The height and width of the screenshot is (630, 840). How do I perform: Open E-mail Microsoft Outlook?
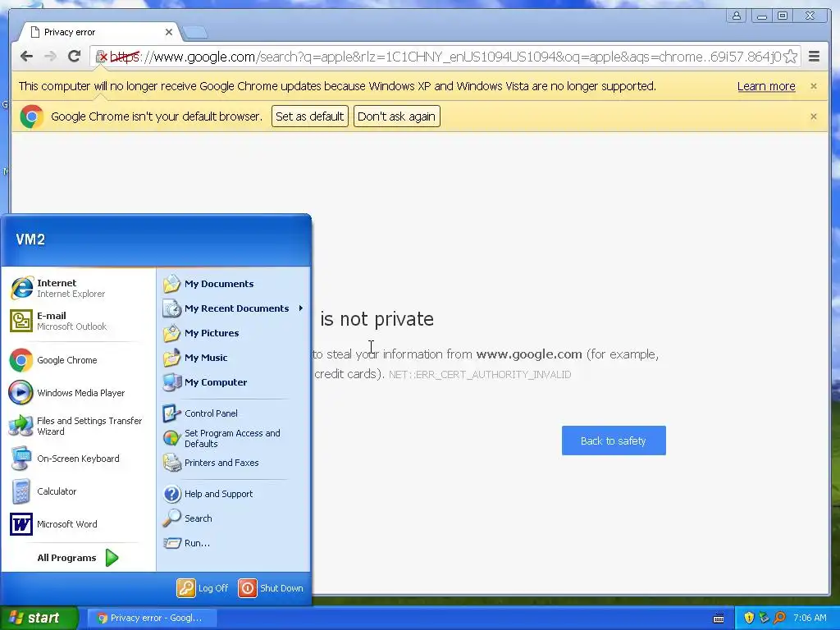(x=78, y=321)
